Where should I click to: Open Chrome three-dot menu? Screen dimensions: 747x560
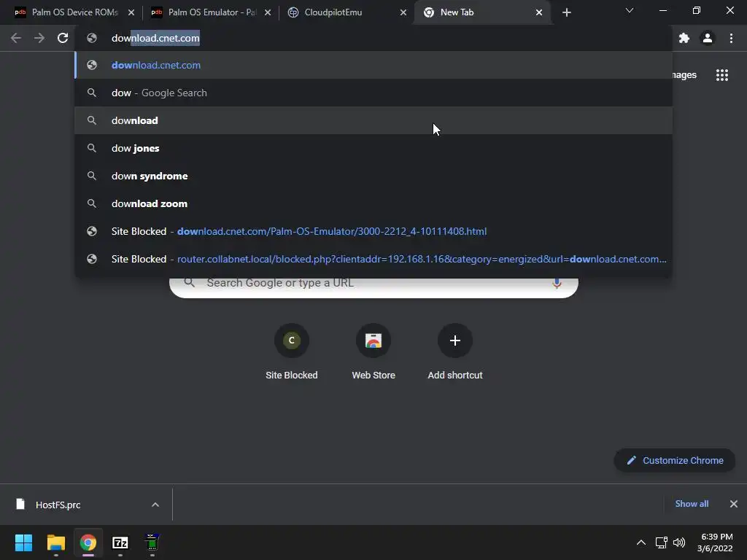coord(731,38)
